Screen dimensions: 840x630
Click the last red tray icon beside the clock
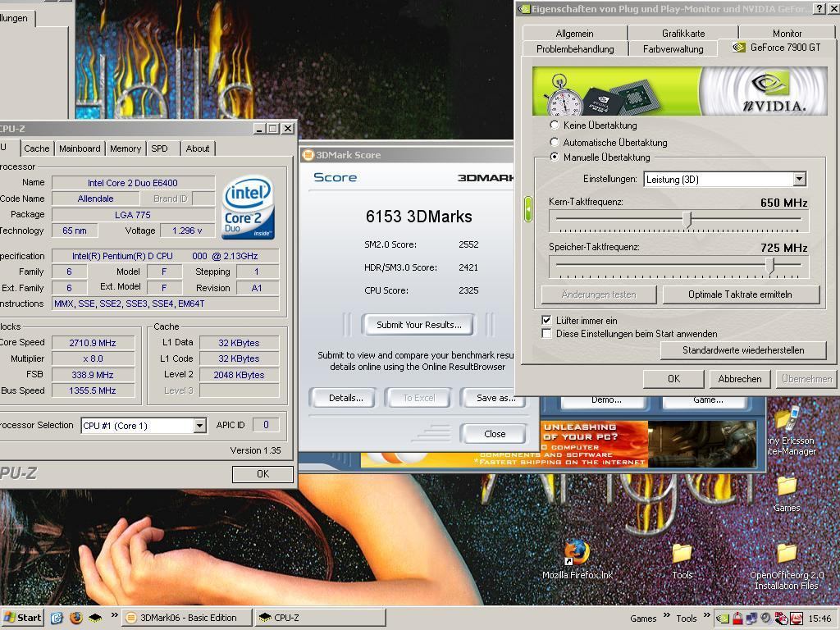[x=796, y=619]
